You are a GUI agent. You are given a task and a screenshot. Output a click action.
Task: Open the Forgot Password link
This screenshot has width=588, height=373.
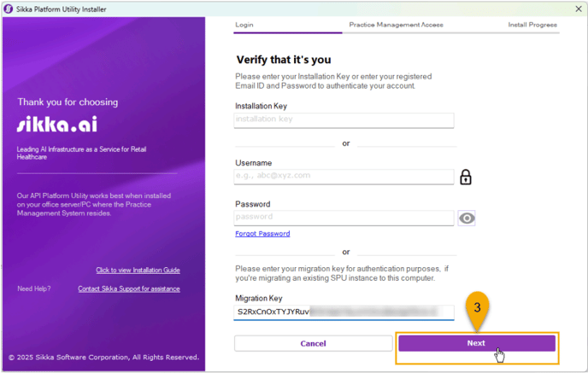(262, 234)
